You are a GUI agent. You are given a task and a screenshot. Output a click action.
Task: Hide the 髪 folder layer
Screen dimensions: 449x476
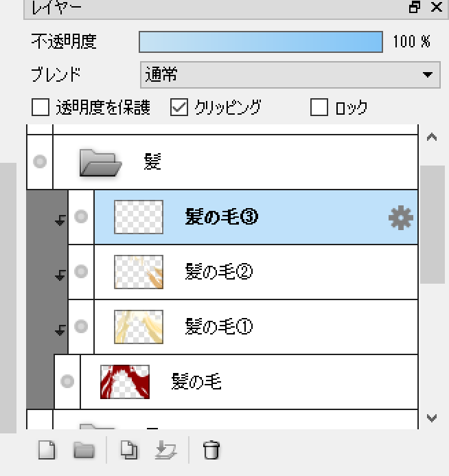(x=40, y=161)
